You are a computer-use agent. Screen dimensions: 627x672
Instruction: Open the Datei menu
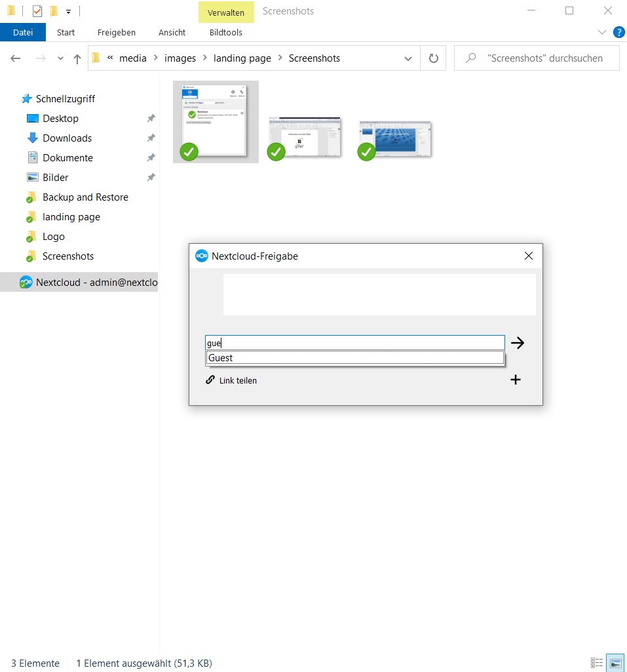point(23,32)
